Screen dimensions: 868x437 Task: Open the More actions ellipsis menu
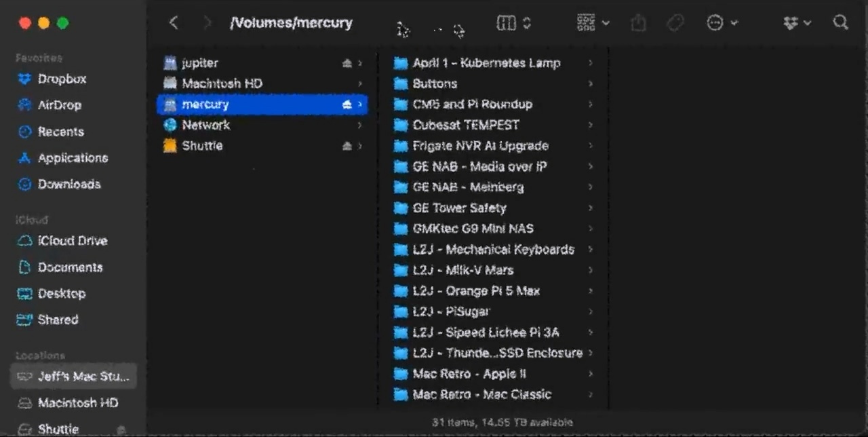coord(722,23)
